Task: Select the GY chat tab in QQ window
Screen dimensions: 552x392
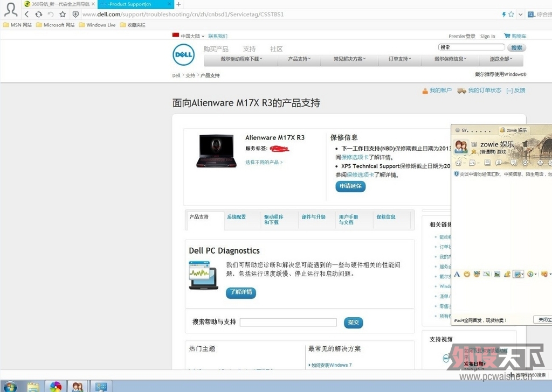Action: 473,130
